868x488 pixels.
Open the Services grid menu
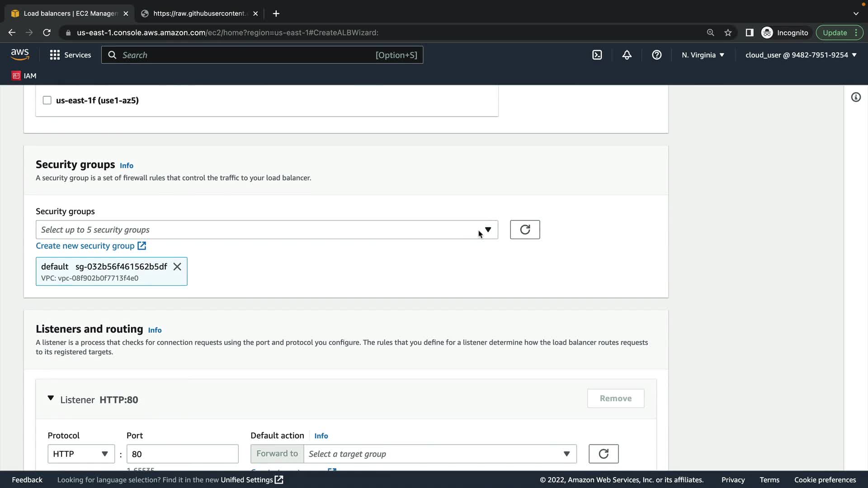(x=70, y=55)
